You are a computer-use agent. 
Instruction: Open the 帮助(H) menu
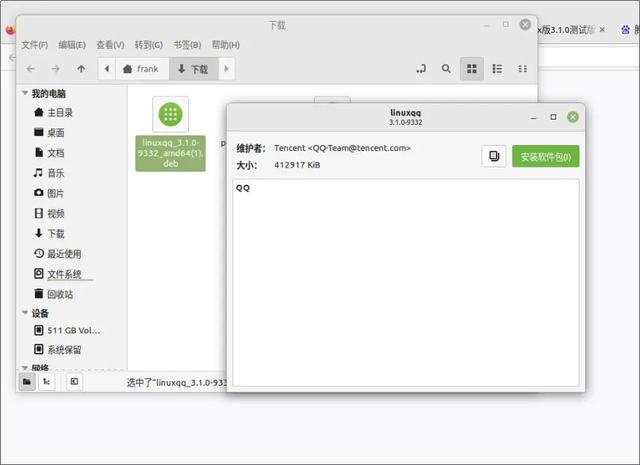(226, 45)
